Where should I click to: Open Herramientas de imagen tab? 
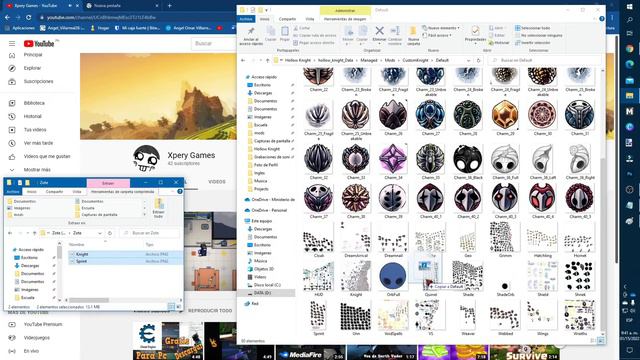[x=345, y=19]
